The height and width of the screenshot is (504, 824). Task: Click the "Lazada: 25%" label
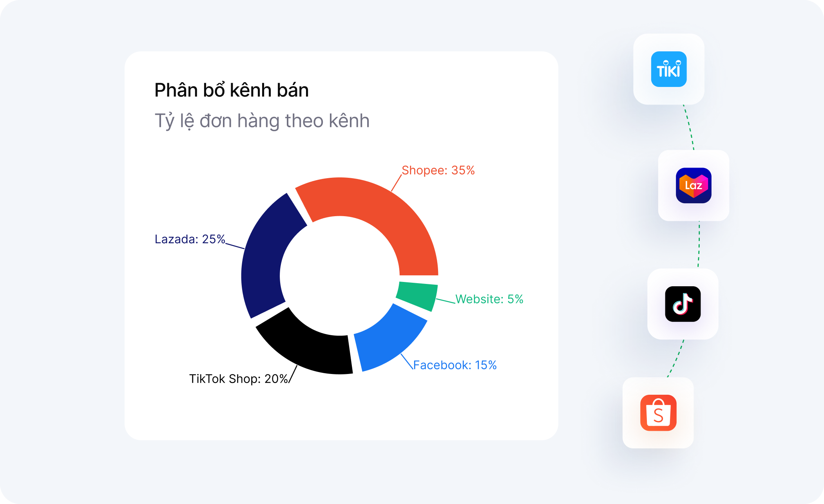[190, 239]
